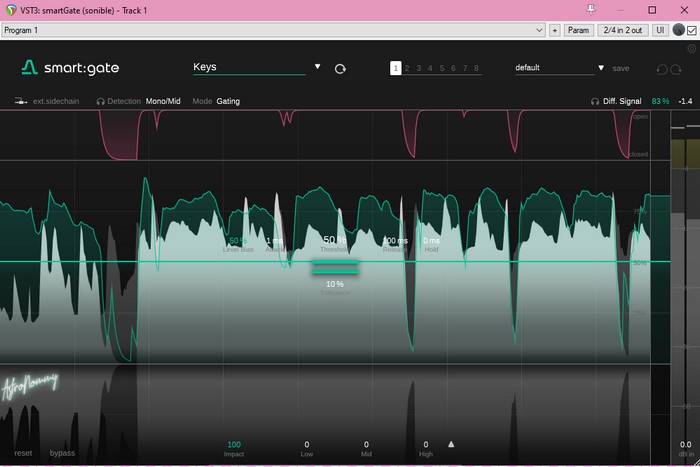Click the redo arrow icon

click(x=678, y=69)
